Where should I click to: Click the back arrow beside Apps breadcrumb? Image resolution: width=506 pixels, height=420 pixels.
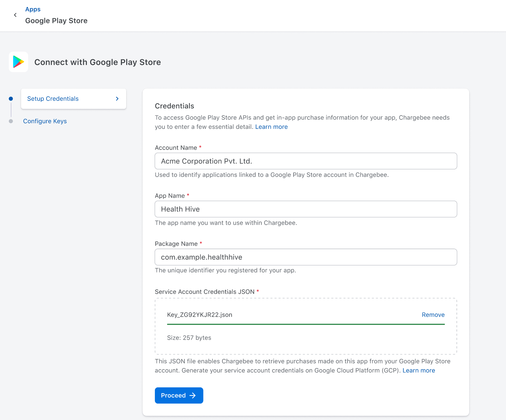click(15, 15)
